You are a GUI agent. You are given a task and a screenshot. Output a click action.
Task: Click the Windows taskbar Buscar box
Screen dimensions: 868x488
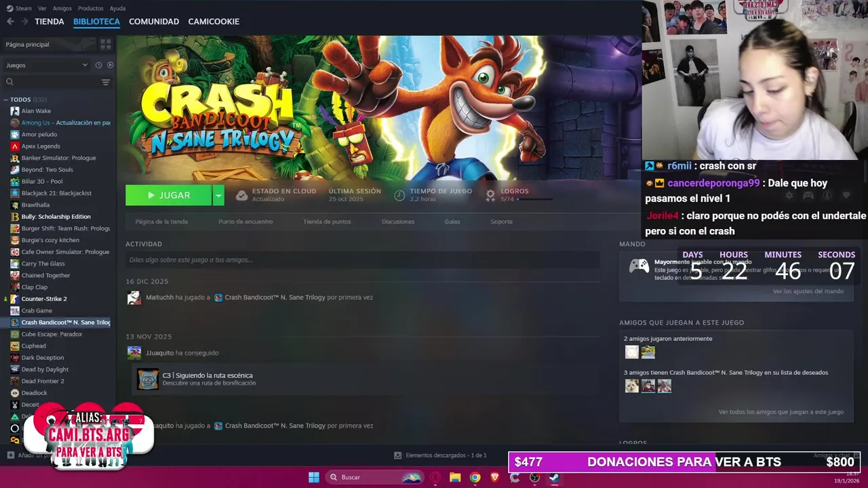click(374, 477)
